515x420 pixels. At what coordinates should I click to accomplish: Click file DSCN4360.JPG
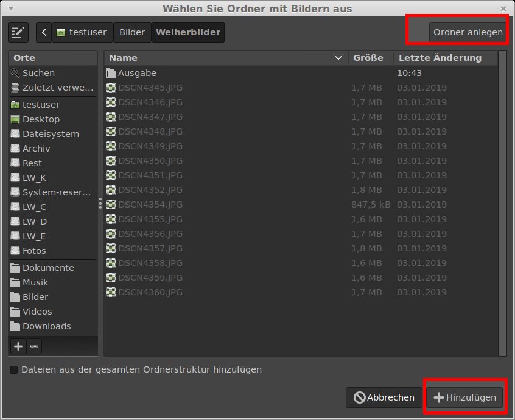coord(301,292)
